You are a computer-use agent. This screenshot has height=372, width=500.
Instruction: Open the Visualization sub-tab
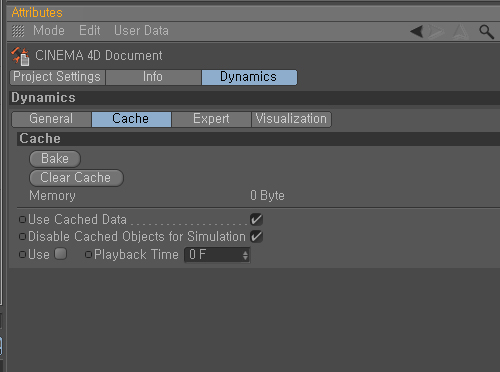pos(291,119)
